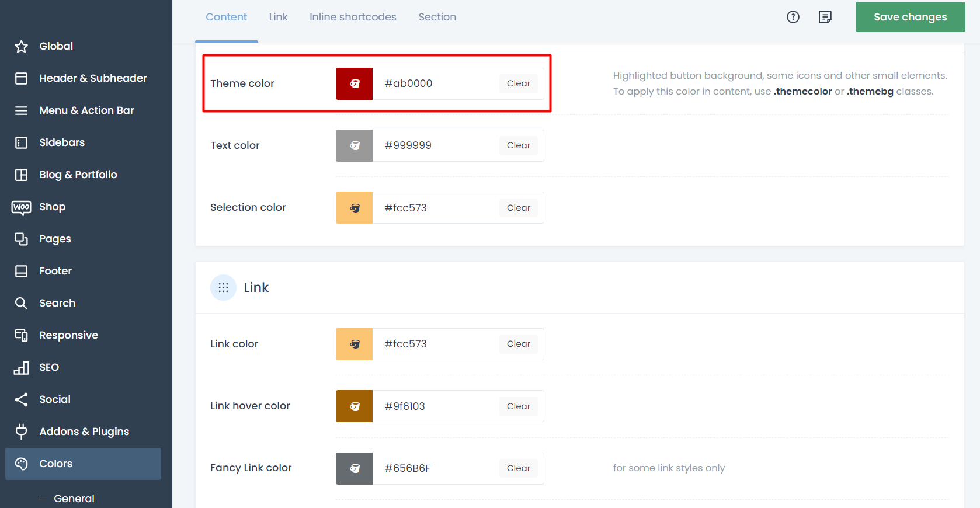Click the Blog & Portfolio layout icon
Screen dimensions: 980x508
[x=22, y=175]
